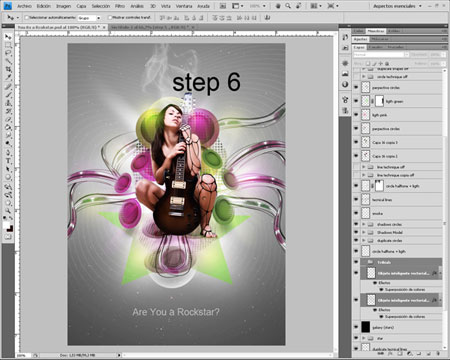The image size is (450, 360).
Task: Click the Hand icon in application bar
Action: [278, 6]
